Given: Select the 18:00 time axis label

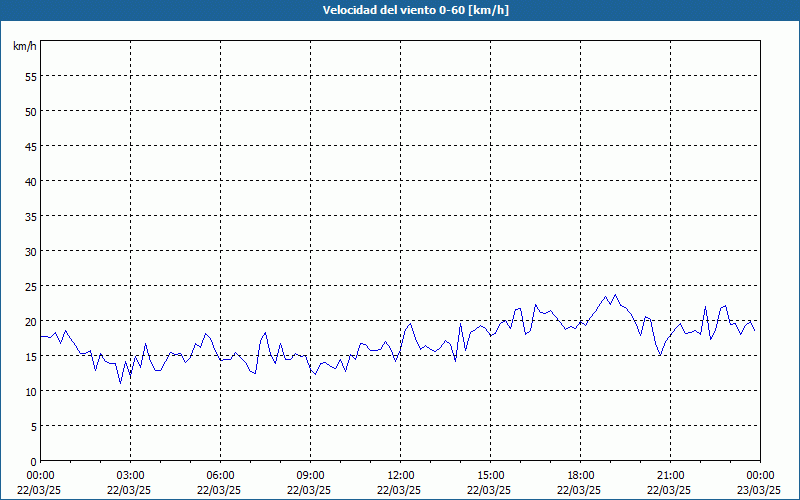Looking at the screenshot, I should pos(580,476).
